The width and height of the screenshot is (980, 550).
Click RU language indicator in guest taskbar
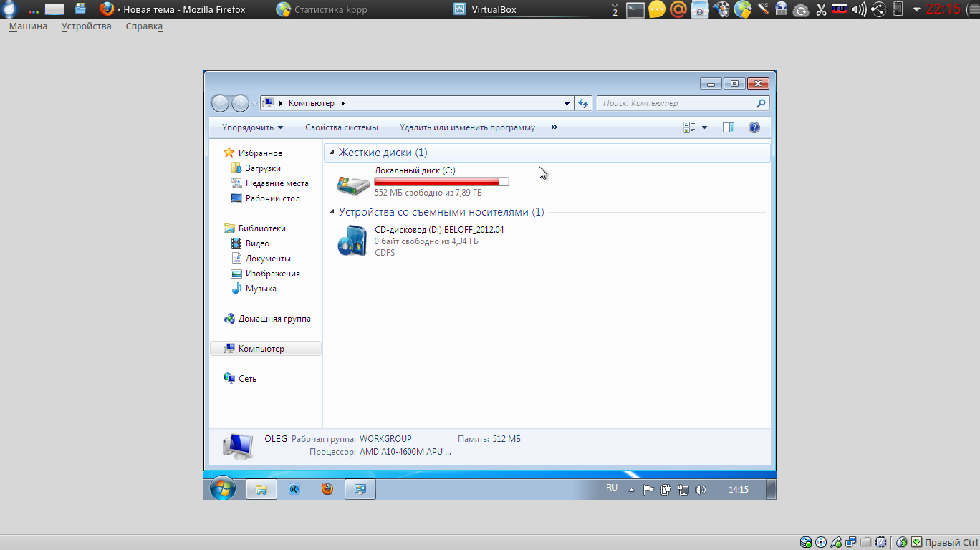tap(611, 488)
